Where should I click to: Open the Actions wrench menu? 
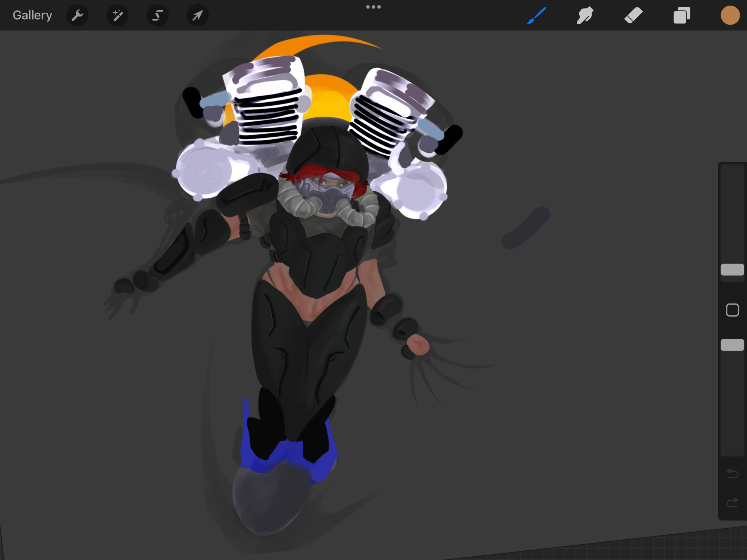pos(77,15)
